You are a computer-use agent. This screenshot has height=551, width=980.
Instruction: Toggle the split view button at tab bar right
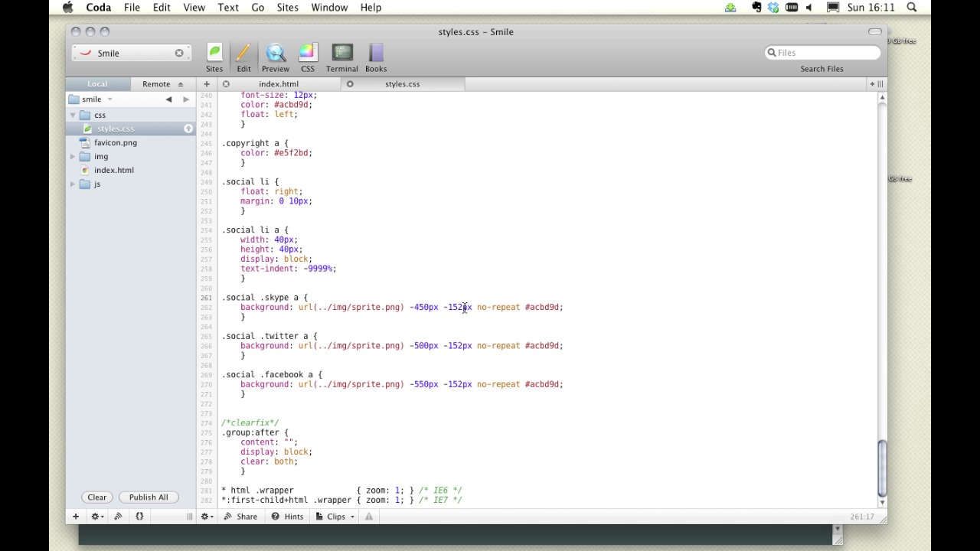[x=880, y=84]
